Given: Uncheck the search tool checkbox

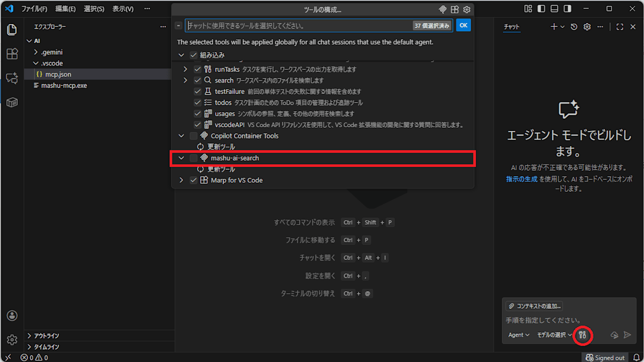Looking at the screenshot, I should point(197,80).
